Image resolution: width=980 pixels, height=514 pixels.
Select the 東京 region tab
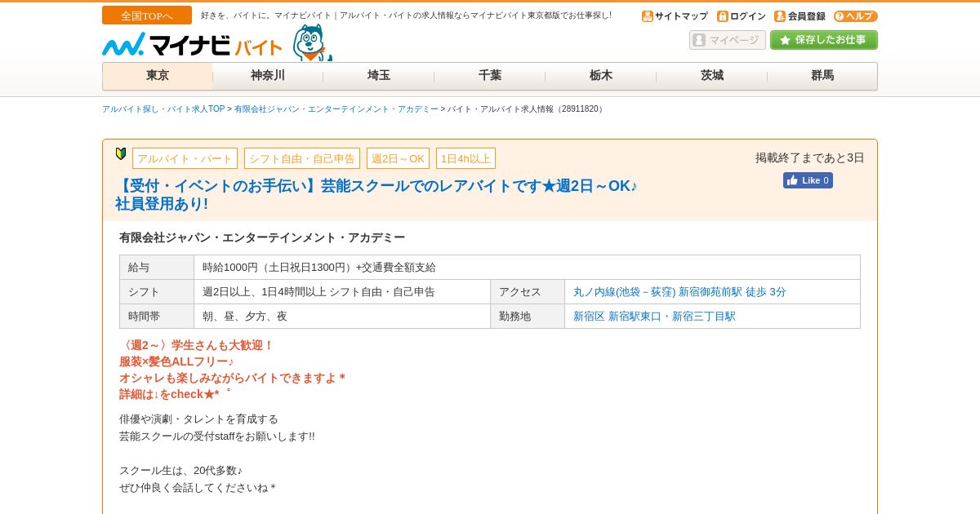(158, 76)
